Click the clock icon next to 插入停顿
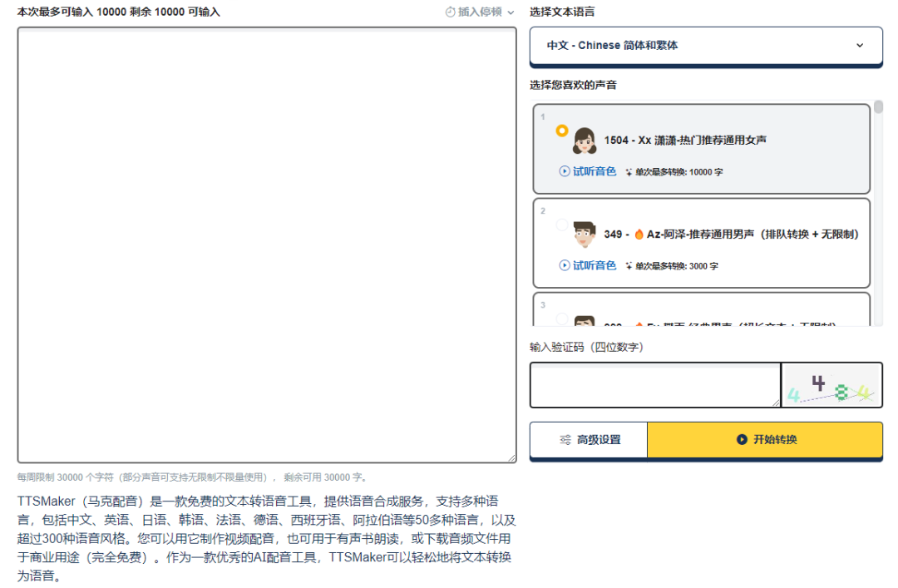This screenshot has width=898, height=588. pyautogui.click(x=450, y=12)
